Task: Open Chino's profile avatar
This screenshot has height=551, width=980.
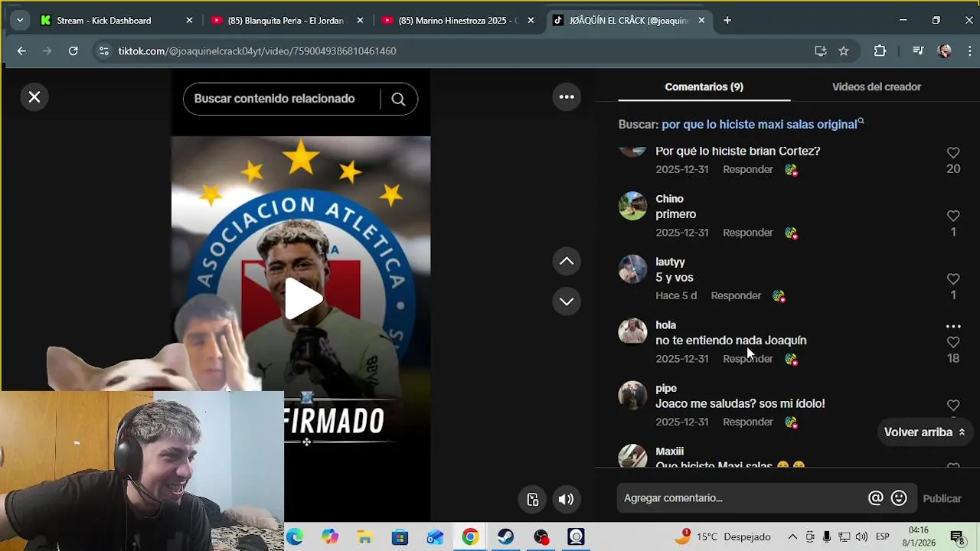Action: (x=632, y=206)
